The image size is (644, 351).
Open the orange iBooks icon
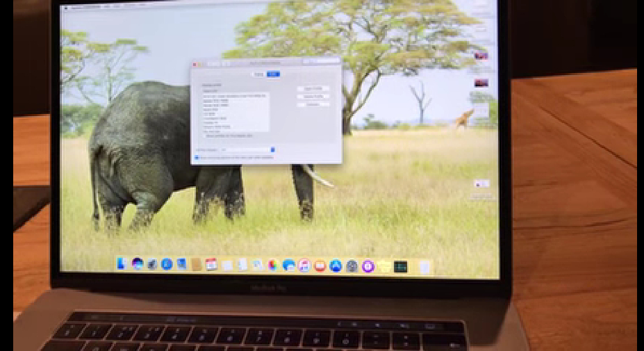[320, 266]
